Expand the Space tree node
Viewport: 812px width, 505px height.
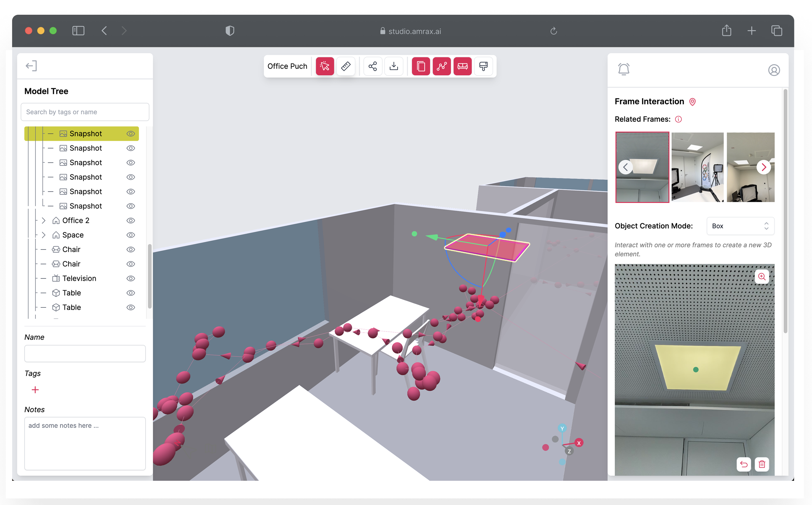pos(43,235)
